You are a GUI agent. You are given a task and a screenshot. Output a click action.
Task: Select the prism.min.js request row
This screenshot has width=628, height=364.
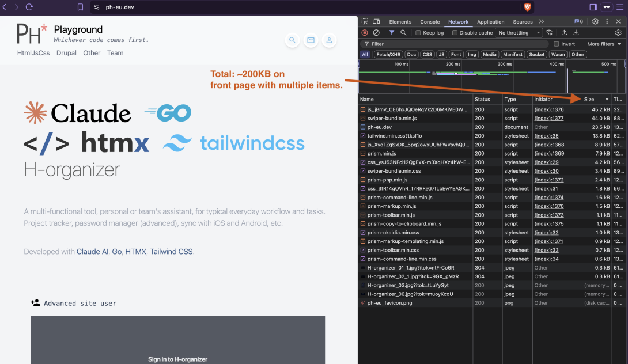point(493,153)
